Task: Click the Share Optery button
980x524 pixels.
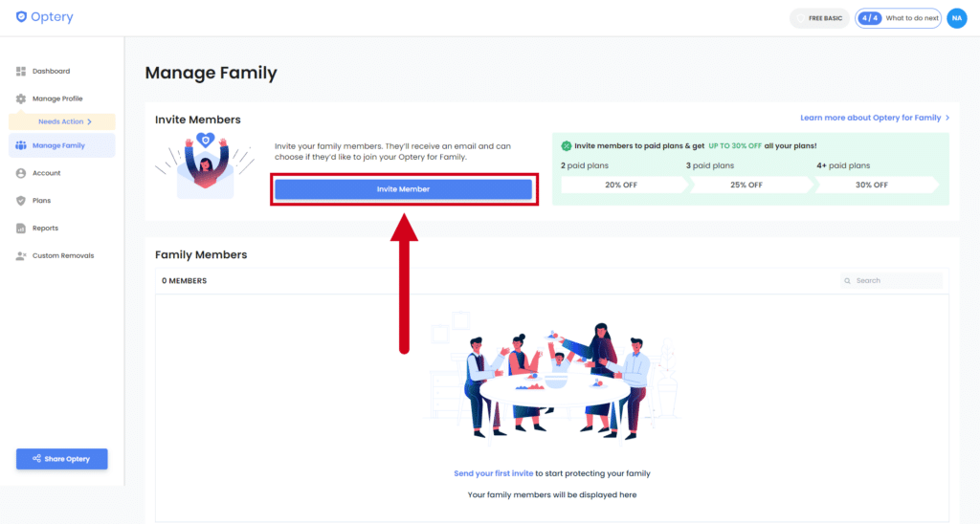Action: coord(62,459)
